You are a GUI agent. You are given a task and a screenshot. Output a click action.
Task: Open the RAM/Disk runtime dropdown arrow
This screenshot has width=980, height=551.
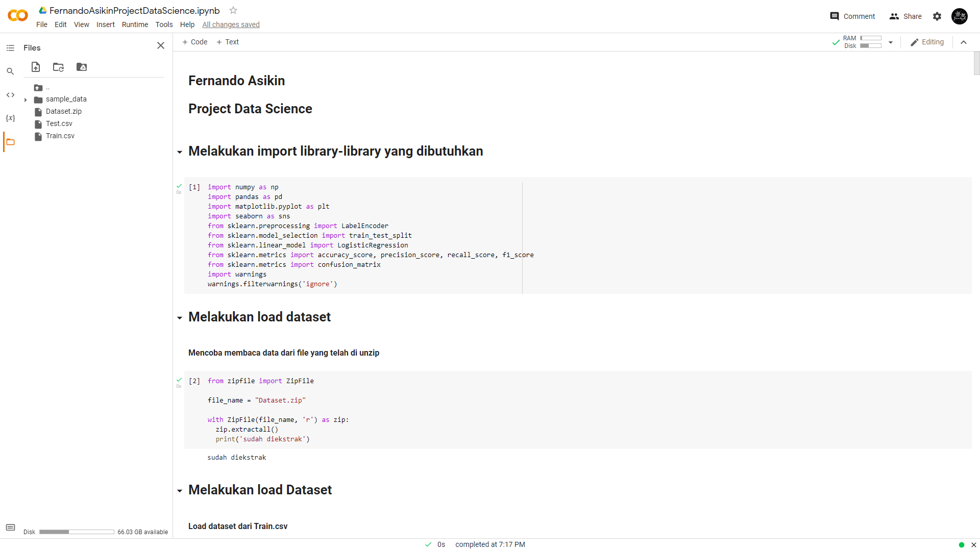point(891,42)
